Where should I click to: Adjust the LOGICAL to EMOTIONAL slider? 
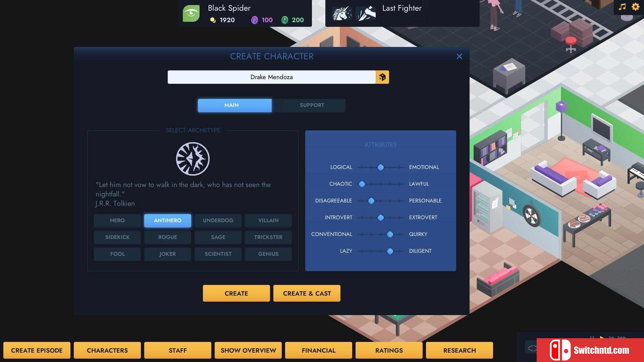click(x=380, y=167)
